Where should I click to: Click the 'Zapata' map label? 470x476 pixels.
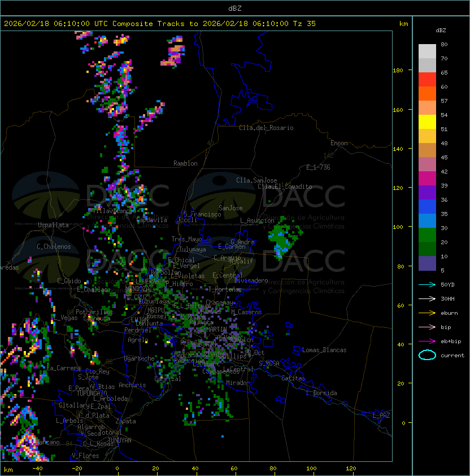[x=125, y=421]
